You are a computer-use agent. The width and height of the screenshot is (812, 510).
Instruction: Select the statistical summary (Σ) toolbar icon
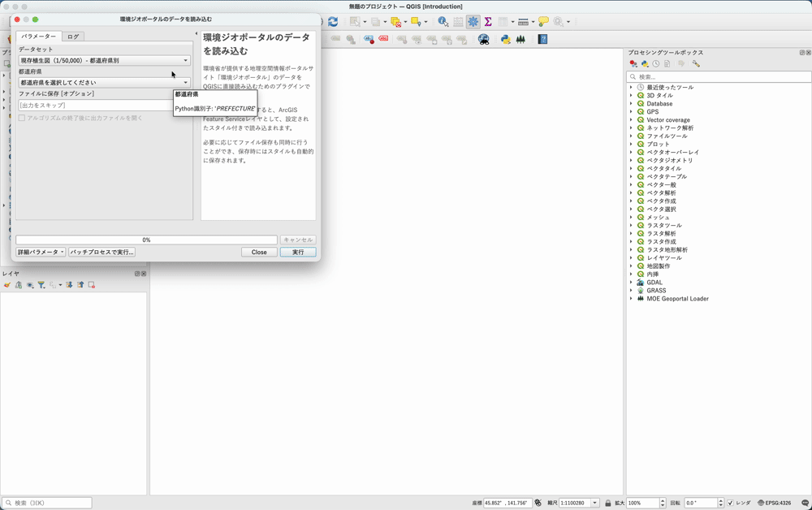(x=488, y=22)
